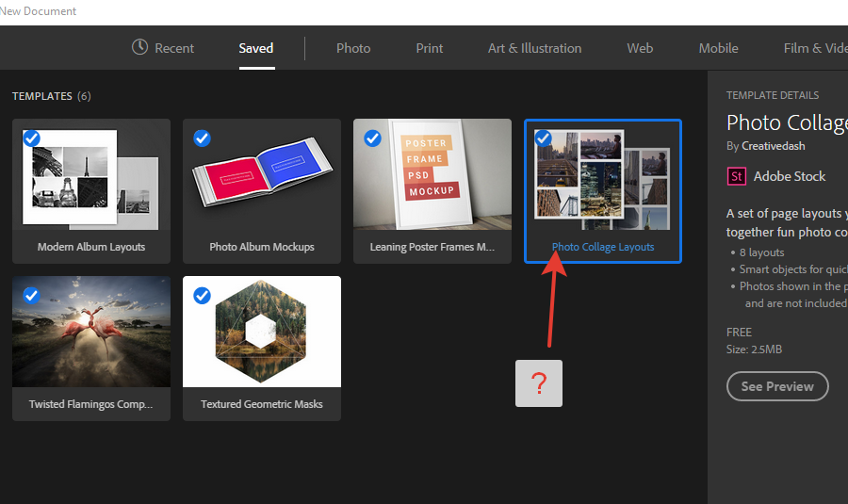Select the Textured Geometric Masks thumbnail
The width and height of the screenshot is (848, 504).
click(x=262, y=334)
